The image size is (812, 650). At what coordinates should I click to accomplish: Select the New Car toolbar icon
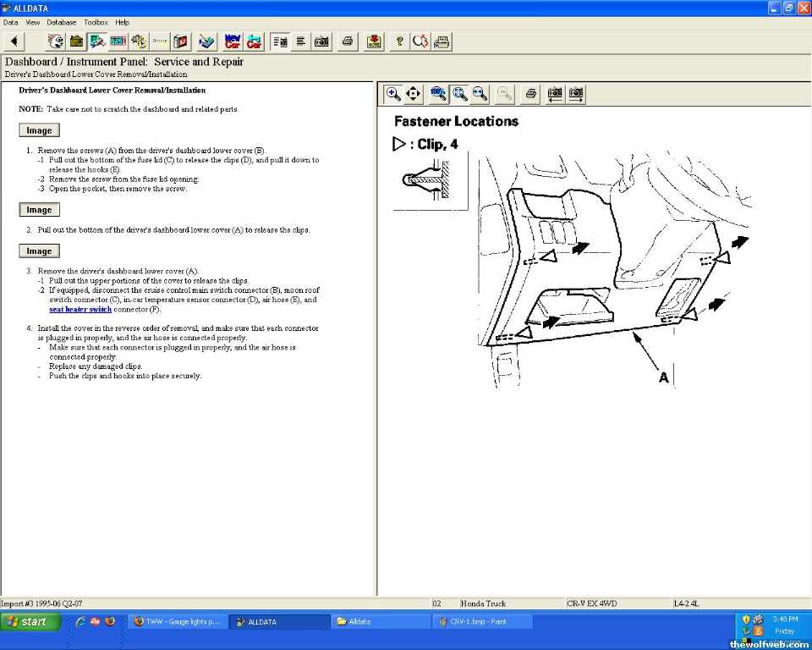click(233, 41)
